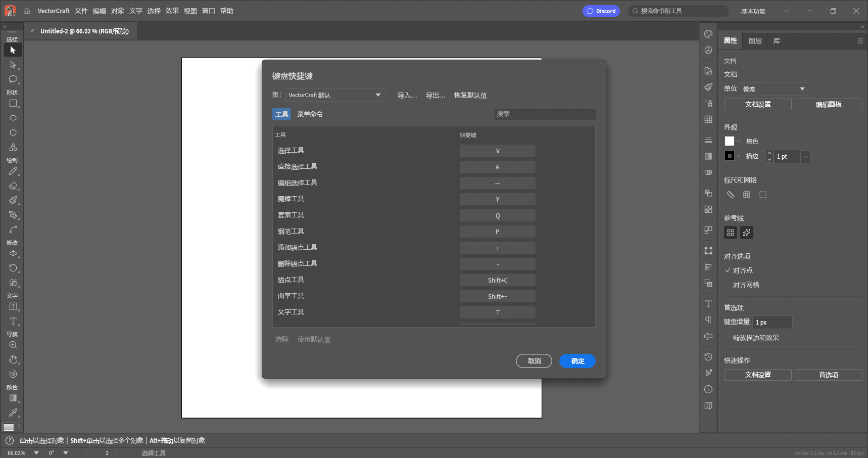Select the Polygon shape tool

coord(13,132)
